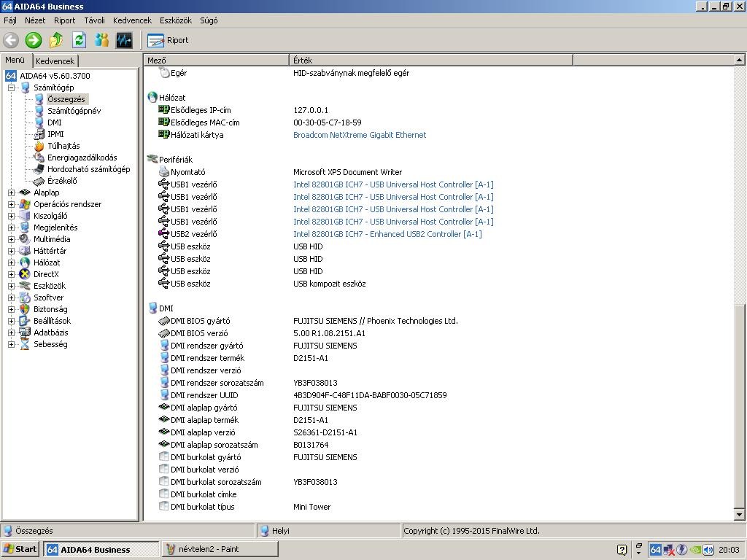Click the Hálózat globe icon in tree

pyautogui.click(x=25, y=262)
